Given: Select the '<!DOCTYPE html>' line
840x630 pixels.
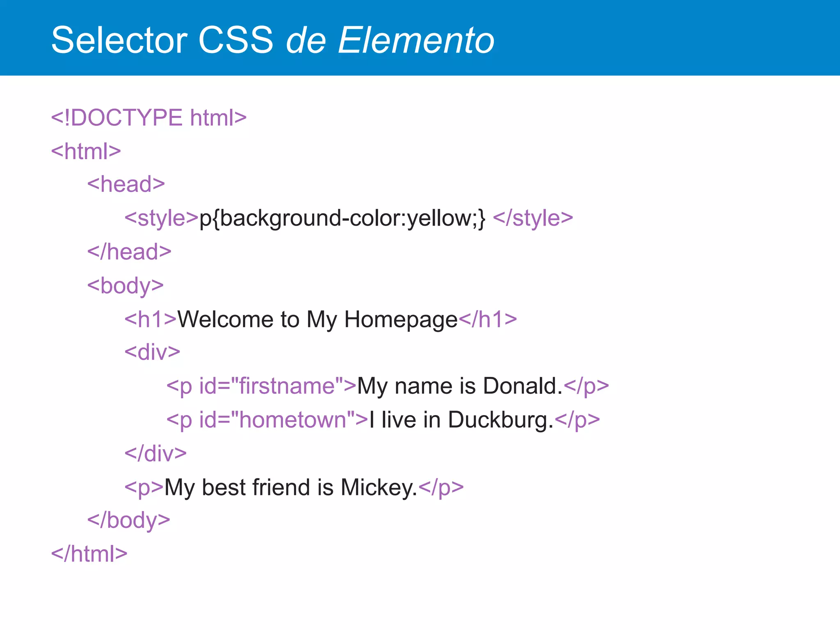Looking at the screenshot, I should coord(149,118).
